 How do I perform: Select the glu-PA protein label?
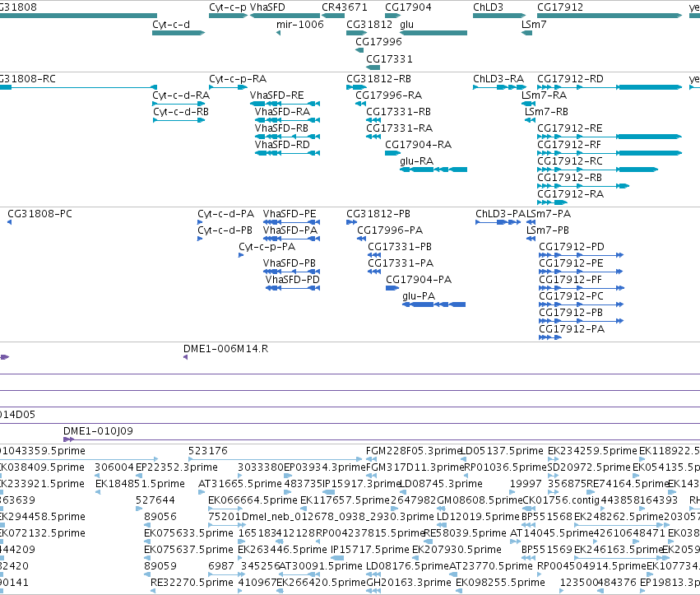(x=419, y=296)
